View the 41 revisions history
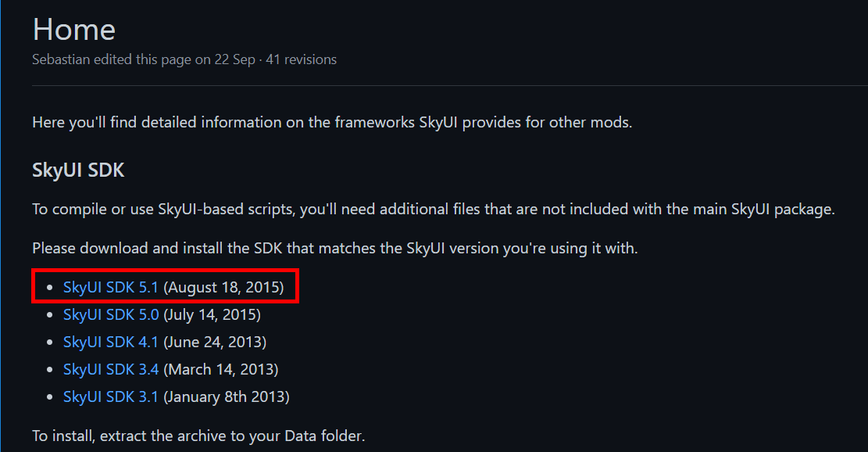Viewport: 868px width, 452px height. (x=301, y=59)
